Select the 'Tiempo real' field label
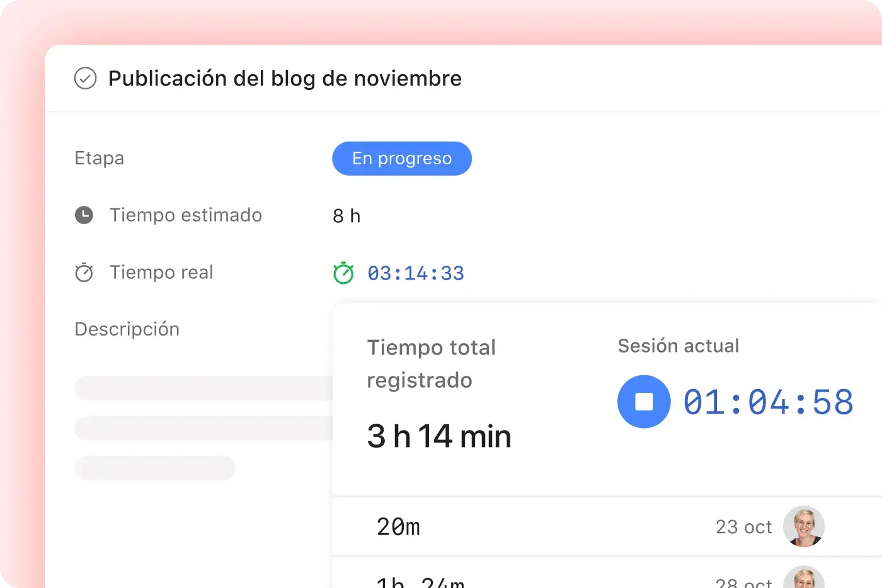Image resolution: width=882 pixels, height=588 pixels. click(x=161, y=272)
